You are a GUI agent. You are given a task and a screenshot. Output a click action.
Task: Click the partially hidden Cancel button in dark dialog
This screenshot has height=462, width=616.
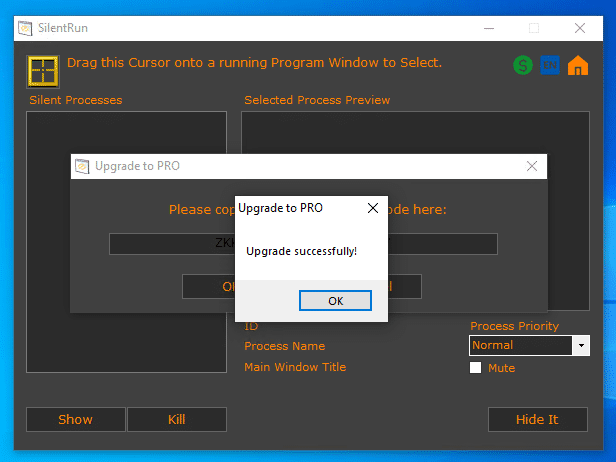pos(405,286)
